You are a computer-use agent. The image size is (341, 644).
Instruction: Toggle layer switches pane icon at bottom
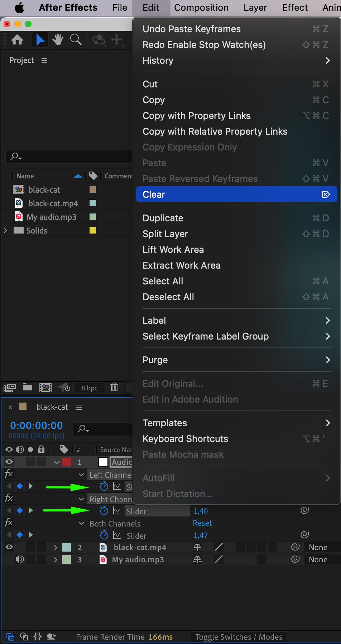[10, 637]
